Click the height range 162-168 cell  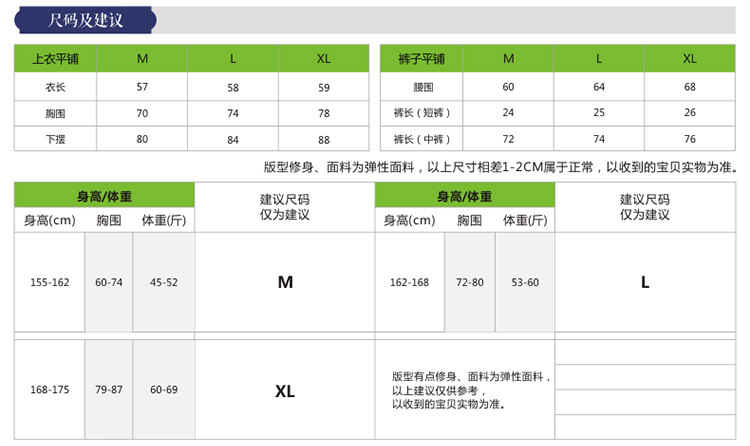pos(409,282)
